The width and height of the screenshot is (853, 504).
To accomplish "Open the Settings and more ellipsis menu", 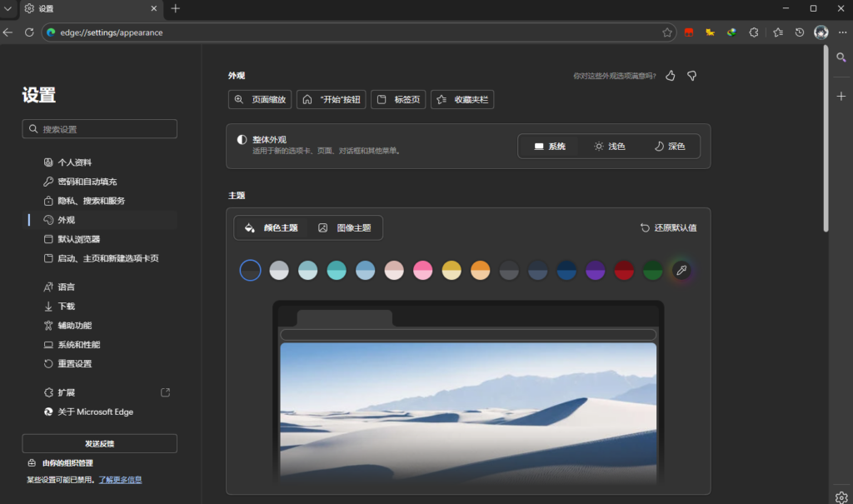I will pyautogui.click(x=841, y=32).
